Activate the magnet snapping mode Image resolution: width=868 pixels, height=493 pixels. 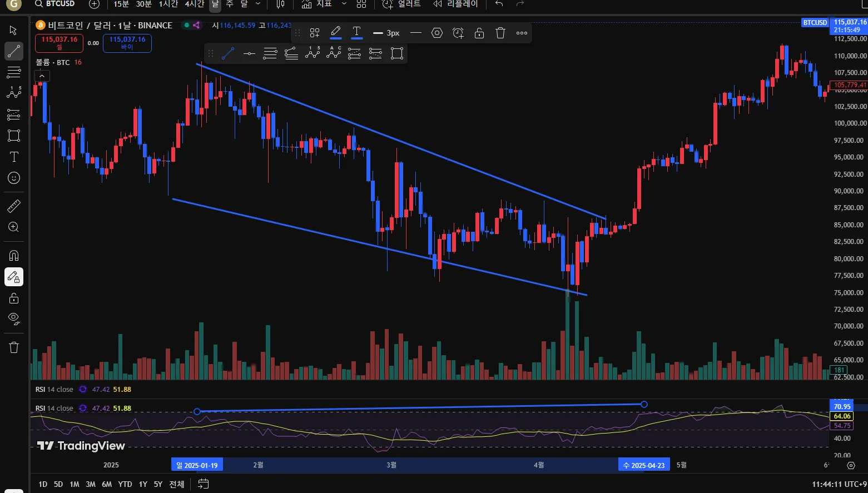click(14, 255)
